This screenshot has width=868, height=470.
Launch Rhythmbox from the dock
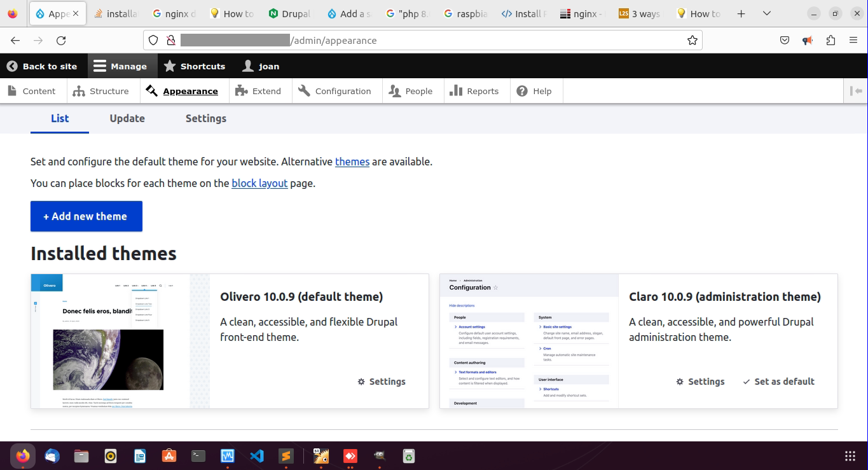point(111,456)
